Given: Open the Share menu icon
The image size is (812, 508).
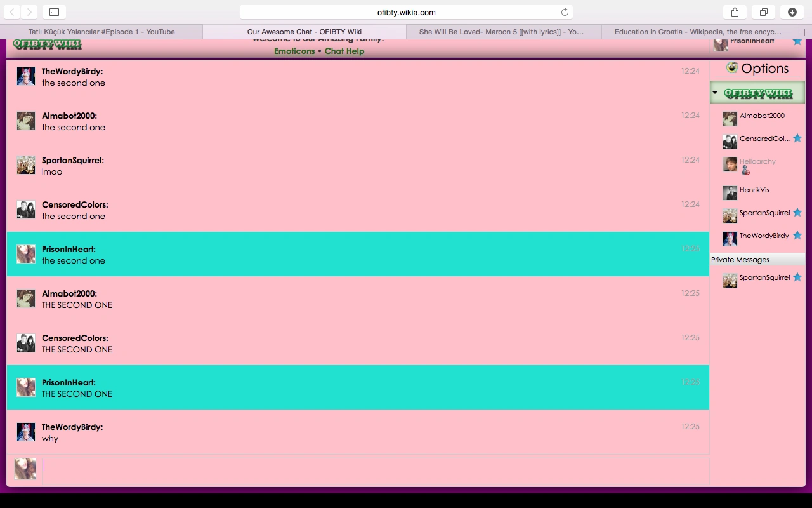Looking at the screenshot, I should pyautogui.click(x=735, y=12).
